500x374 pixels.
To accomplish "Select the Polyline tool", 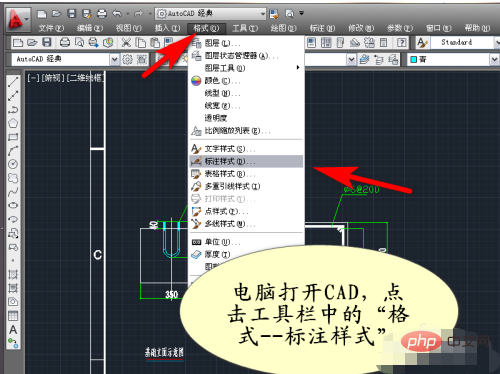I will click(x=13, y=109).
